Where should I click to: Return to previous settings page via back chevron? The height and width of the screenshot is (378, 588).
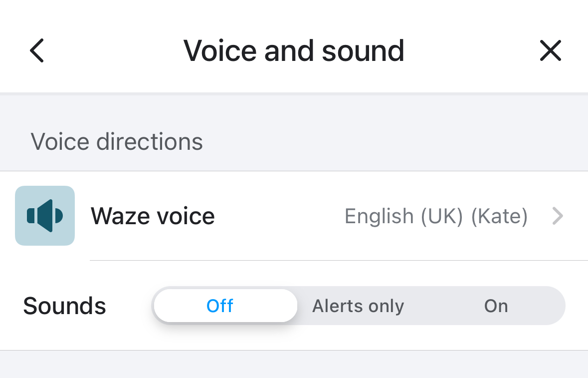click(x=37, y=50)
